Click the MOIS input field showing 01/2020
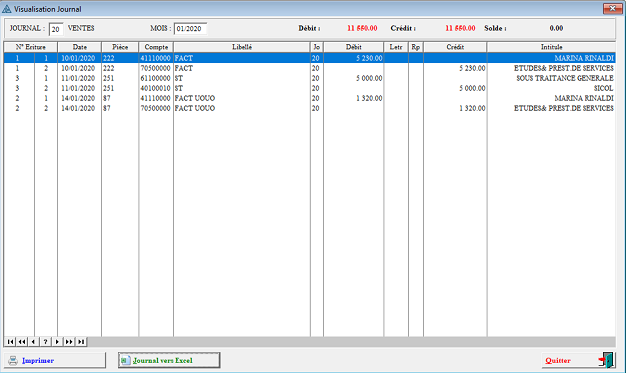 [x=190, y=29]
